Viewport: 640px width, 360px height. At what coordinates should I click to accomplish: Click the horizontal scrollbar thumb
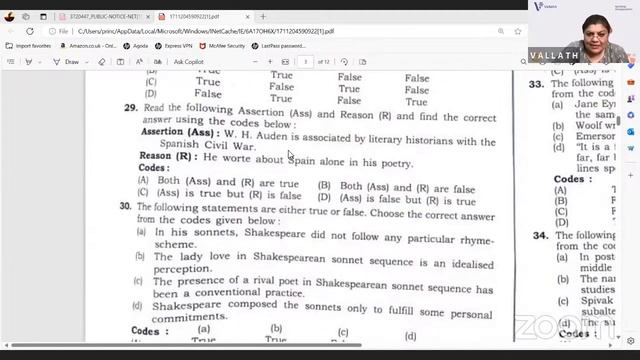[186, 345]
